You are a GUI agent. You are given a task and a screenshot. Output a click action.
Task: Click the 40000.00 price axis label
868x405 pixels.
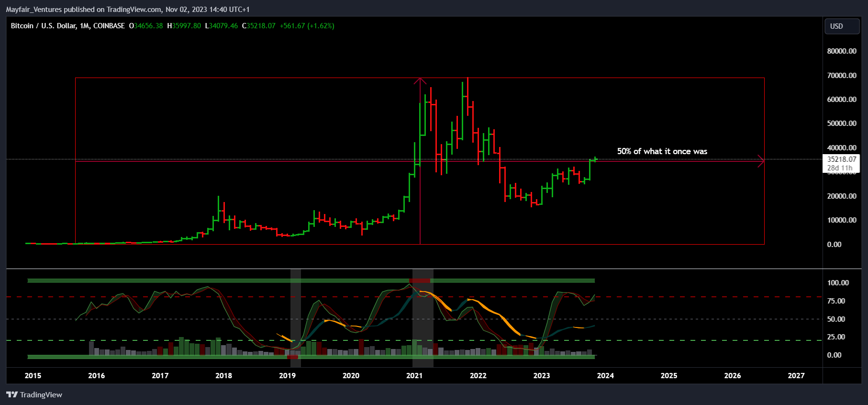click(842, 148)
